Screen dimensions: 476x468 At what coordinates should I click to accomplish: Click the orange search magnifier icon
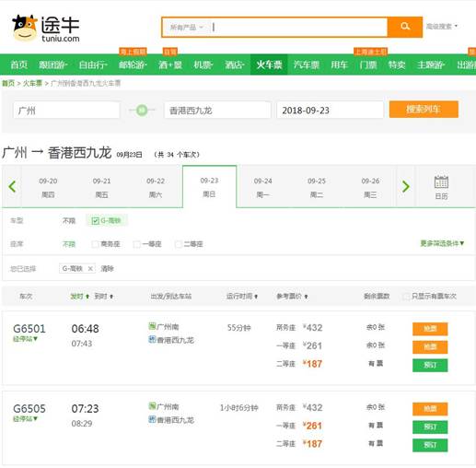coord(405,27)
